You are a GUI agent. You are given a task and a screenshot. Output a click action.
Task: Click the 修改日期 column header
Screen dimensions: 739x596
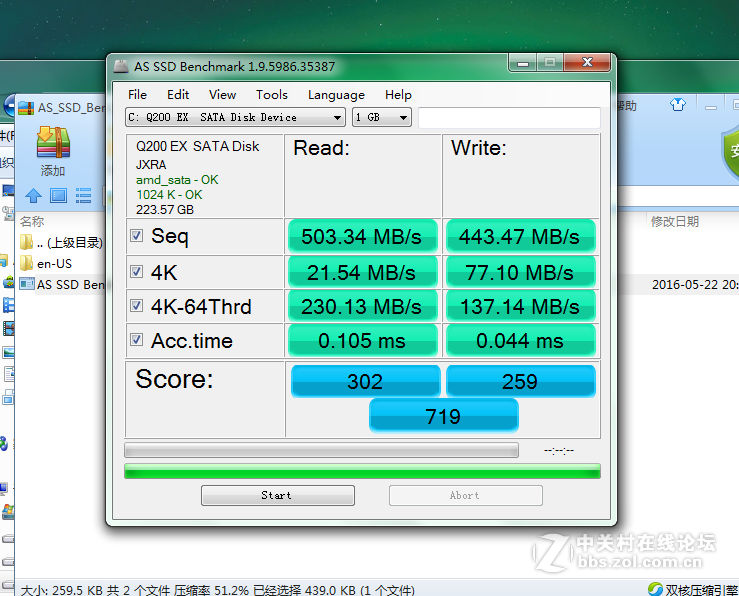tap(675, 221)
